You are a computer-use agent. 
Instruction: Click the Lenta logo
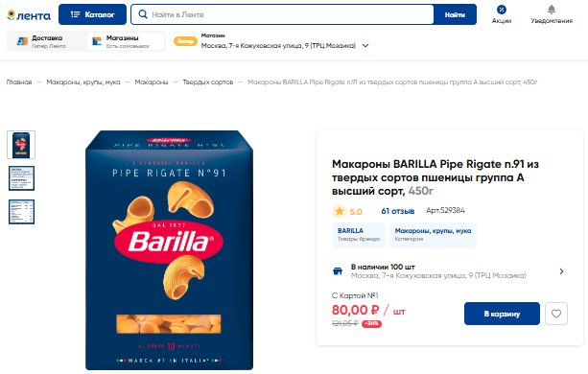coord(29,15)
